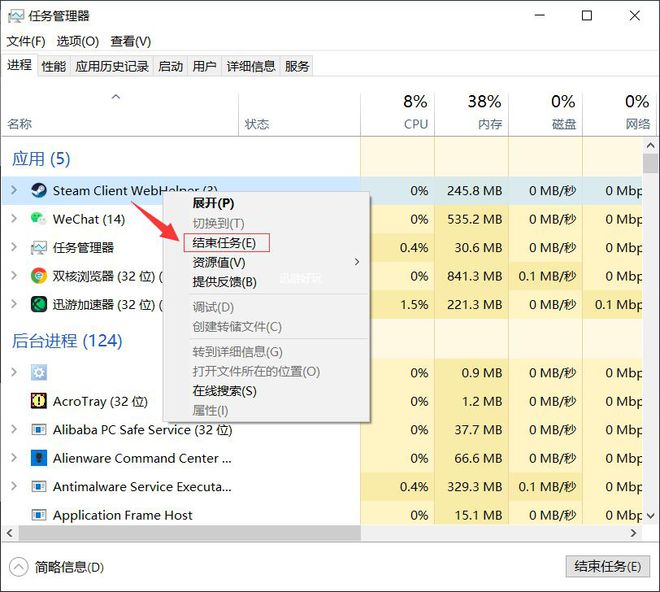Click the bottom-right 结束任务(E) button
The height and width of the screenshot is (592, 660).
click(x=608, y=566)
